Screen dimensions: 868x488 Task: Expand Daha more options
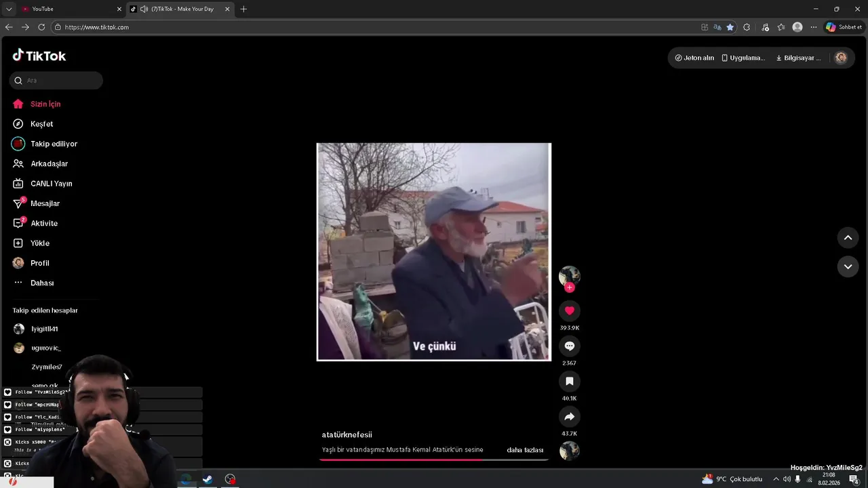pyautogui.click(x=33, y=283)
